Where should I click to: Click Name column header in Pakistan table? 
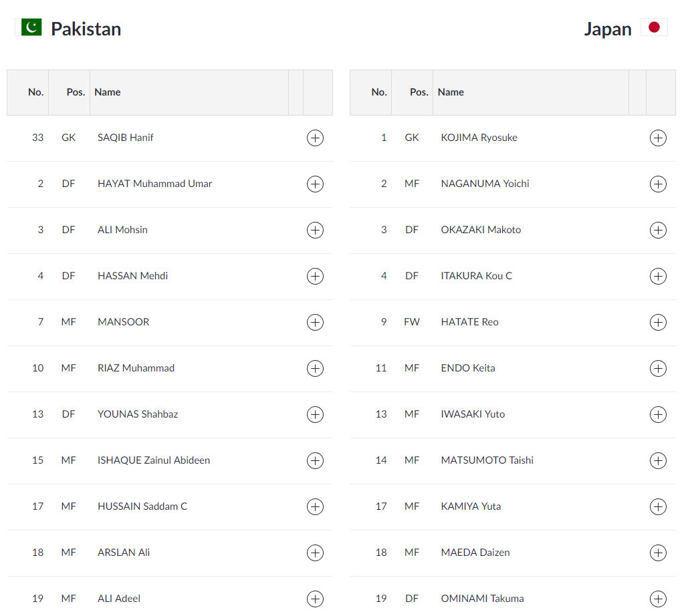pos(108,92)
